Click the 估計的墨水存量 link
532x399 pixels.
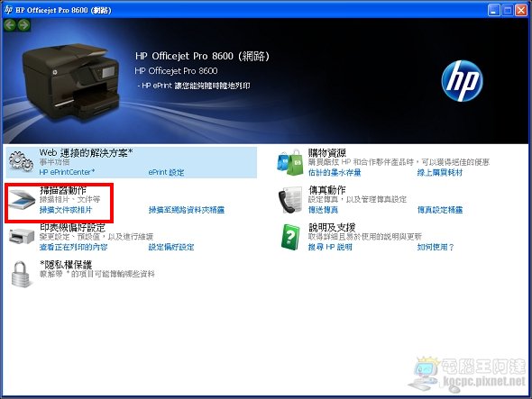click(335, 173)
